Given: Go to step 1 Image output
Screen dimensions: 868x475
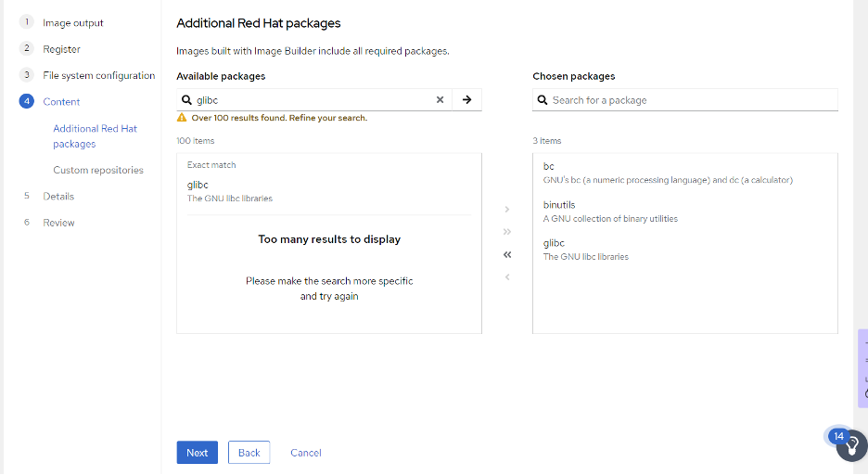Looking at the screenshot, I should point(73,22).
